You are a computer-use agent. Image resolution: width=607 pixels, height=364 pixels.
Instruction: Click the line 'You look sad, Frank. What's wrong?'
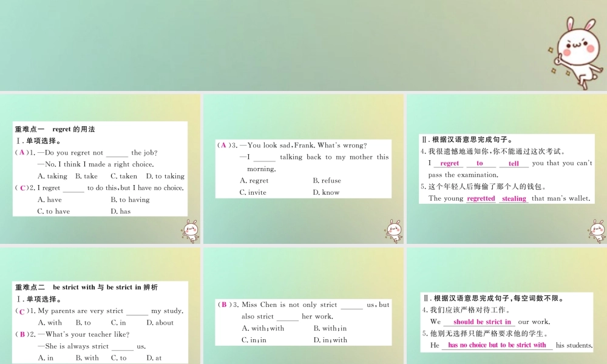(303, 146)
